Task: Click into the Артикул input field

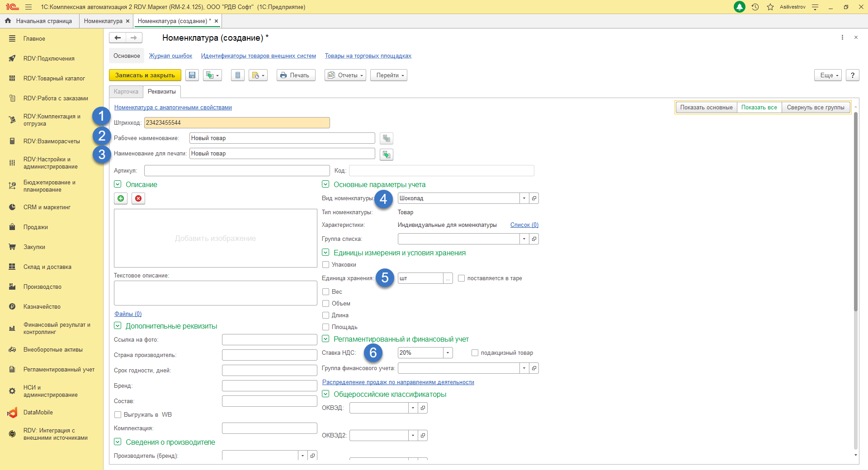Action: coord(237,171)
